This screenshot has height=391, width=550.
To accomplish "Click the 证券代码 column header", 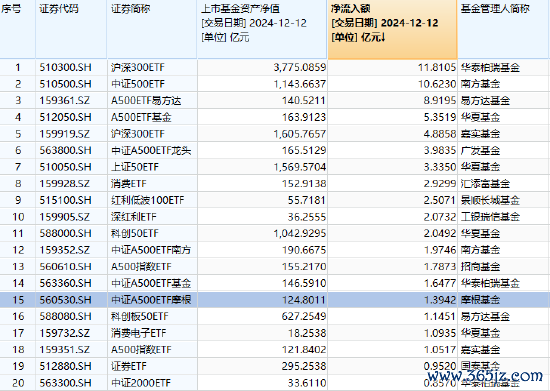I will point(71,29).
